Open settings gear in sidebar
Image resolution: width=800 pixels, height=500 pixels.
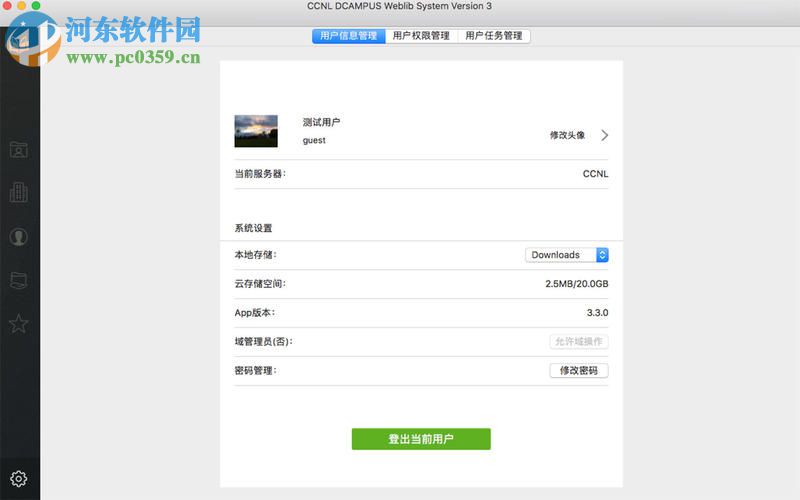[19, 479]
